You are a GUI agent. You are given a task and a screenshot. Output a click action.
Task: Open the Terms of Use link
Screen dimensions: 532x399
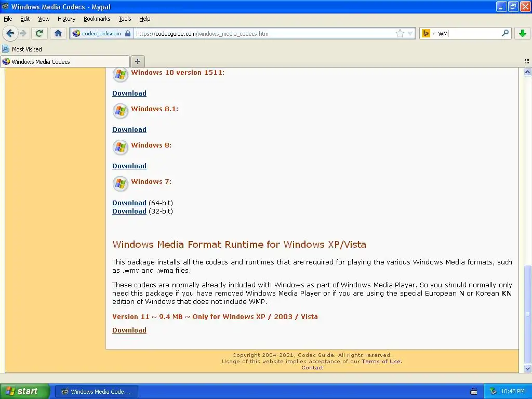pyautogui.click(x=381, y=362)
